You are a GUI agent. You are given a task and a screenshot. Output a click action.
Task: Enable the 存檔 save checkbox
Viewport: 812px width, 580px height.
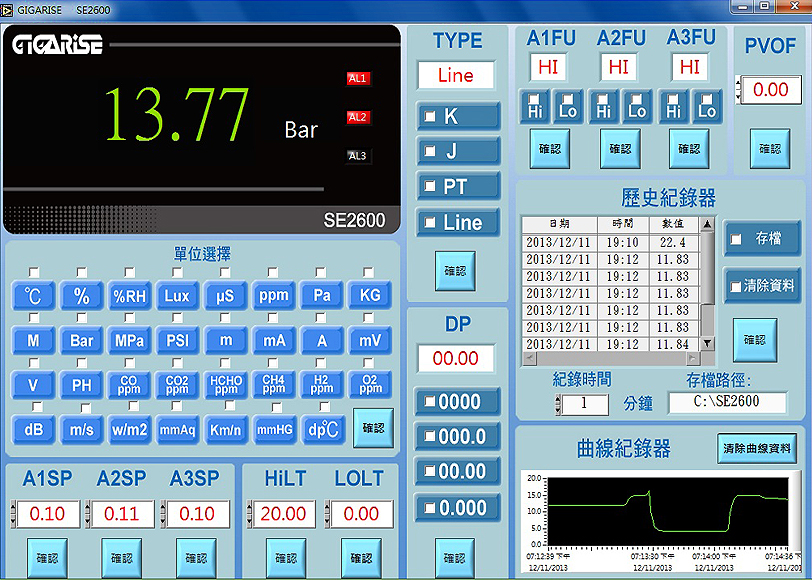point(736,239)
